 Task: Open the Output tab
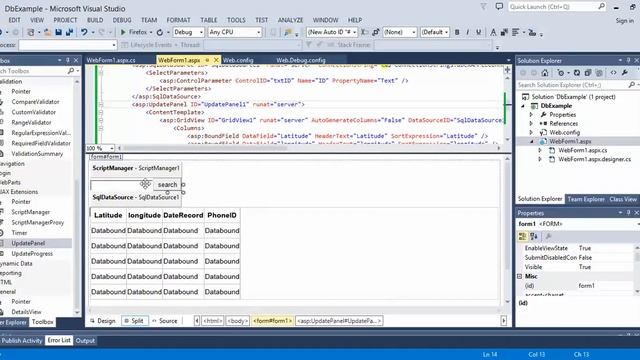coord(85,340)
